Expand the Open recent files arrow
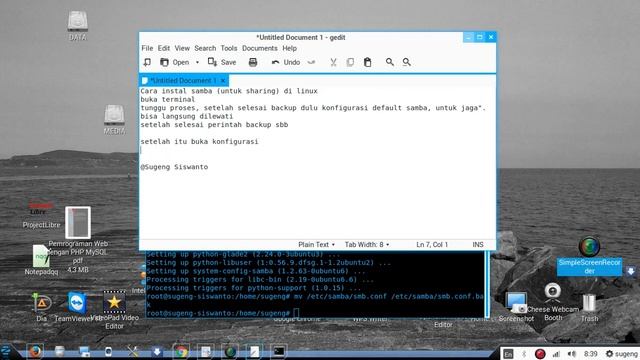 tap(197, 62)
